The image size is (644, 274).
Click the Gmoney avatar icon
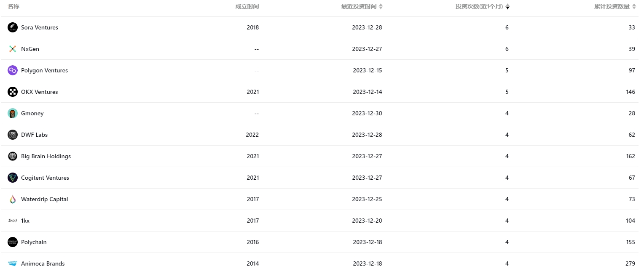coord(13,113)
